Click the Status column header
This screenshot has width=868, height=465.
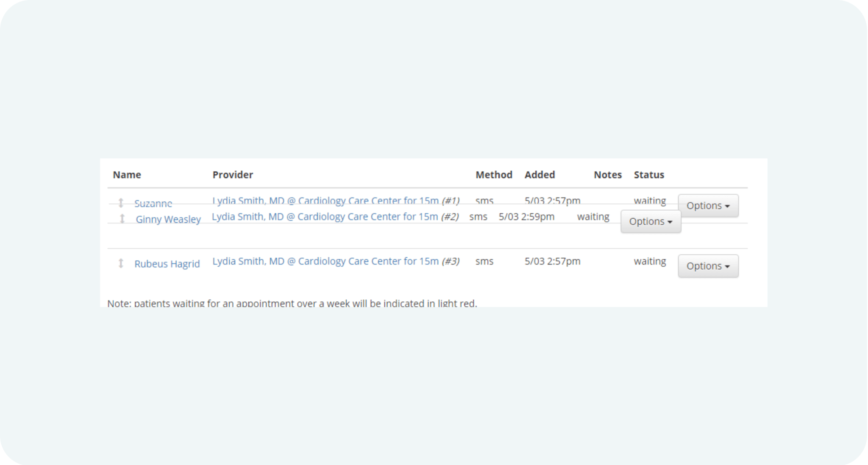(x=649, y=175)
